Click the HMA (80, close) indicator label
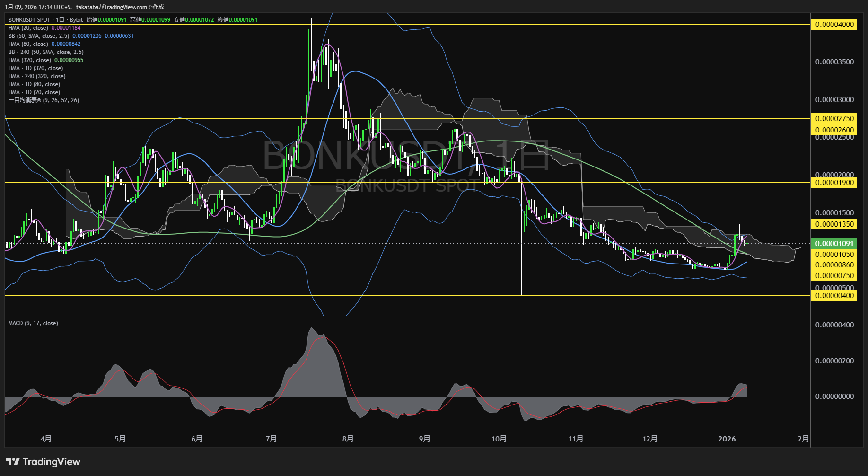Screen dimensions: 868x476 tap(28, 44)
